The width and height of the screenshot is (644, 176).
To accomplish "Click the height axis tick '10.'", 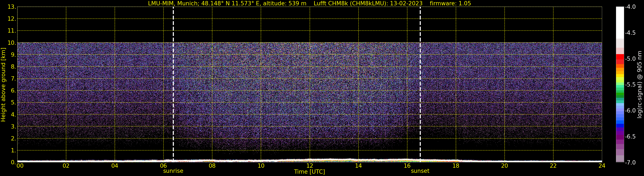I will coord(12,43).
